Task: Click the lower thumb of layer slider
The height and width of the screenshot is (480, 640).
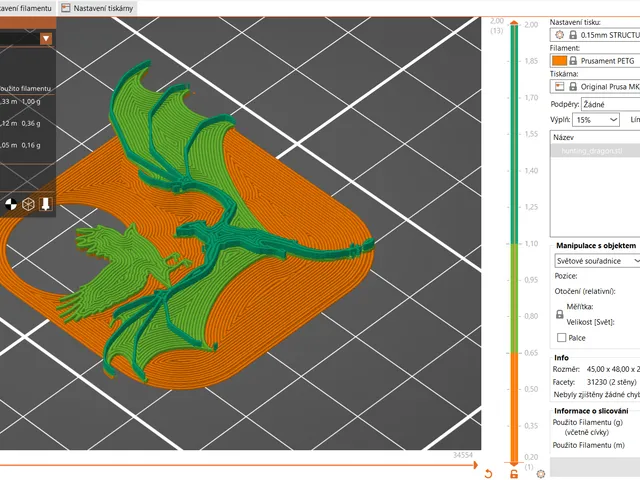Action: [x=514, y=464]
